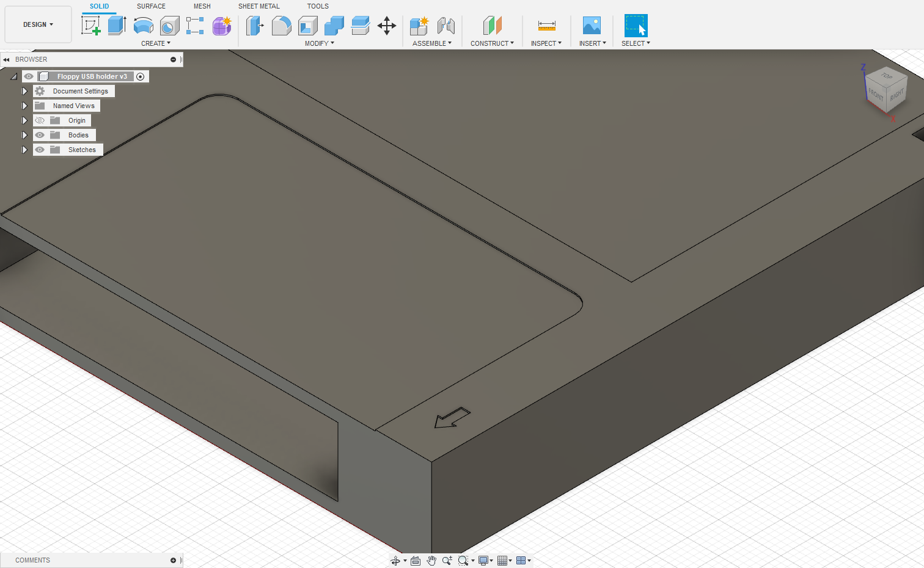Screen dimensions: 924x568
Task: Toggle visibility of Floppy USB holder v3
Action: pyautogui.click(x=29, y=76)
